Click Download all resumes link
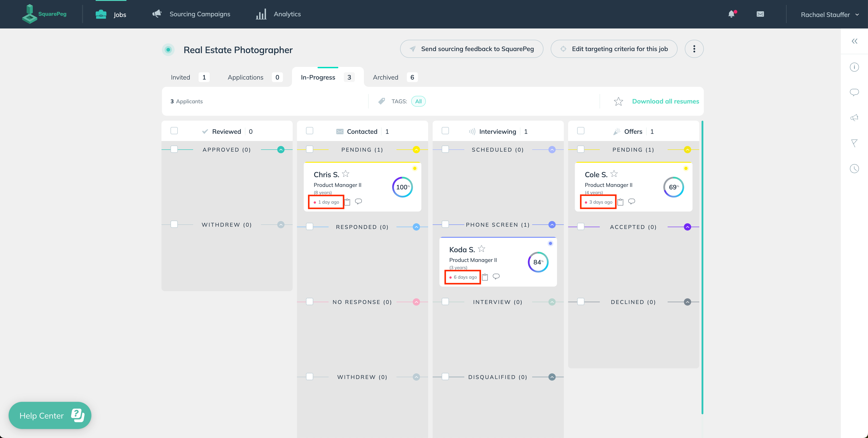The height and width of the screenshot is (438, 868). click(x=666, y=101)
